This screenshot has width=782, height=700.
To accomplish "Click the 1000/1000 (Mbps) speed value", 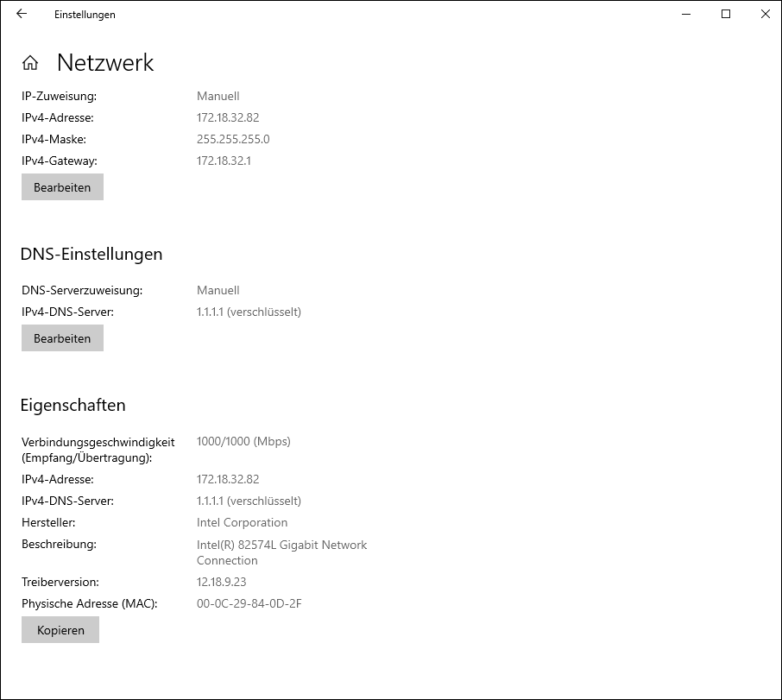I will pyautogui.click(x=243, y=441).
